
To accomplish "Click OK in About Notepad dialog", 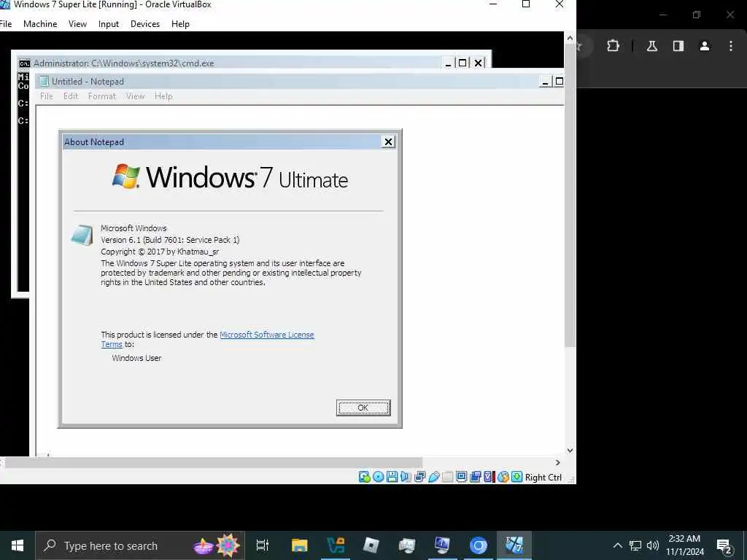I will pyautogui.click(x=363, y=408).
